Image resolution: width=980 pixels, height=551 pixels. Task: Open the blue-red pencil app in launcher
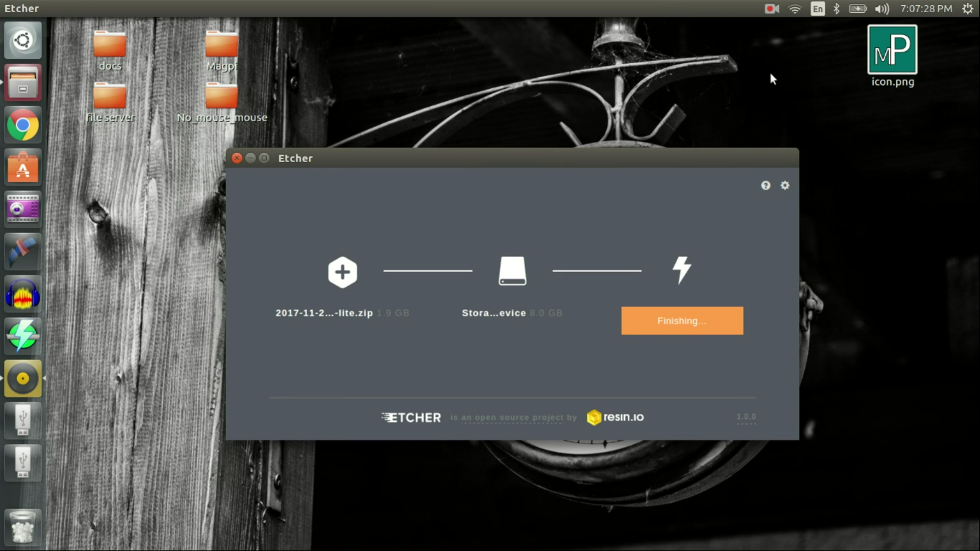tap(23, 252)
